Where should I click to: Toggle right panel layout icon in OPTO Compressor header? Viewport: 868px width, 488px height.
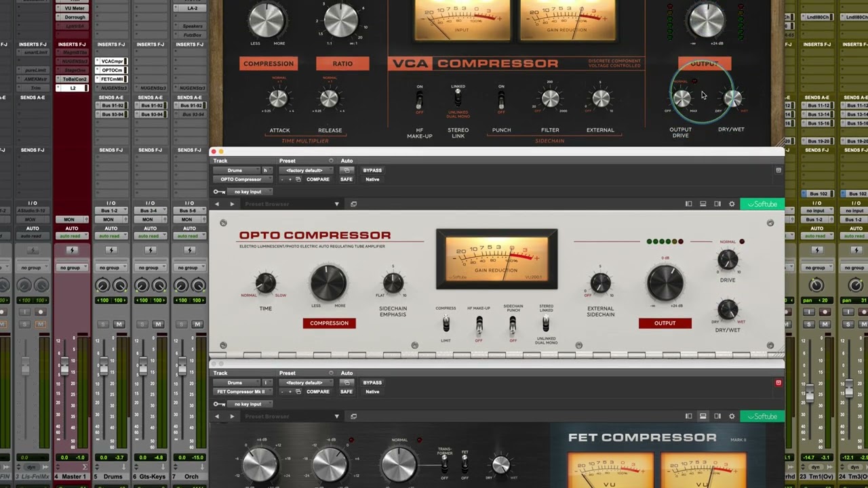click(x=717, y=204)
